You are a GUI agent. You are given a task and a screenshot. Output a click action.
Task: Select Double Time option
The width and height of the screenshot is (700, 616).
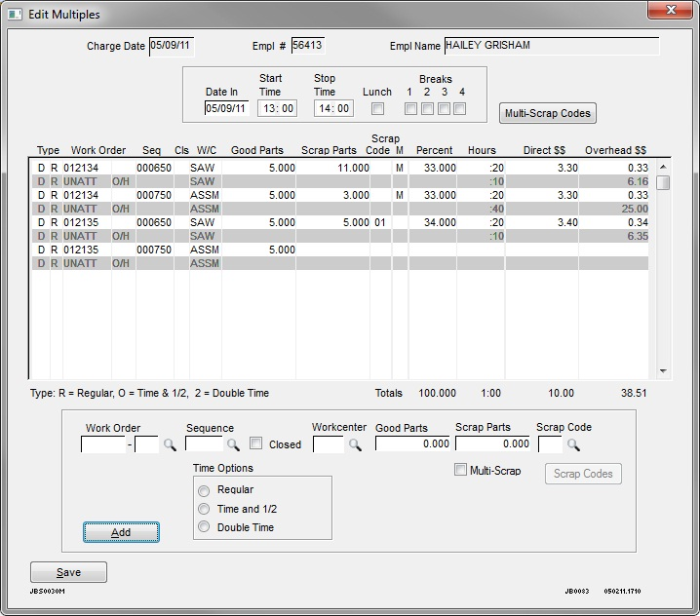pos(204,526)
